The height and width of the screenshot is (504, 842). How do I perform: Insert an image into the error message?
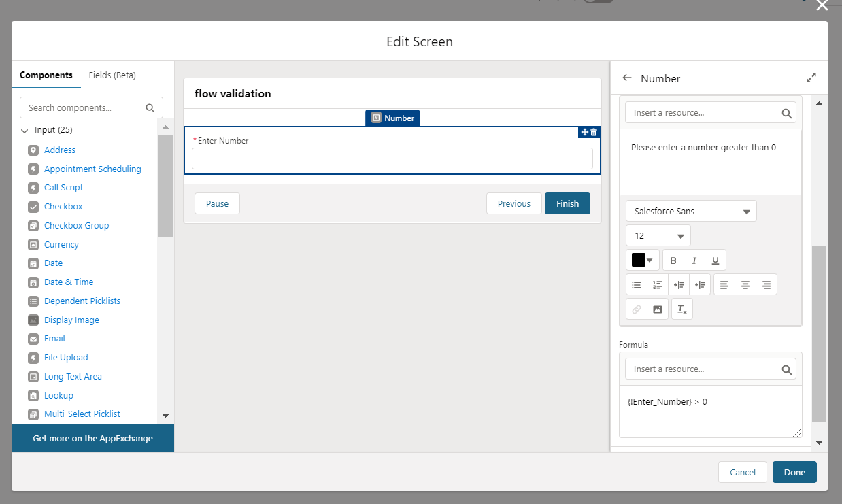coord(657,308)
